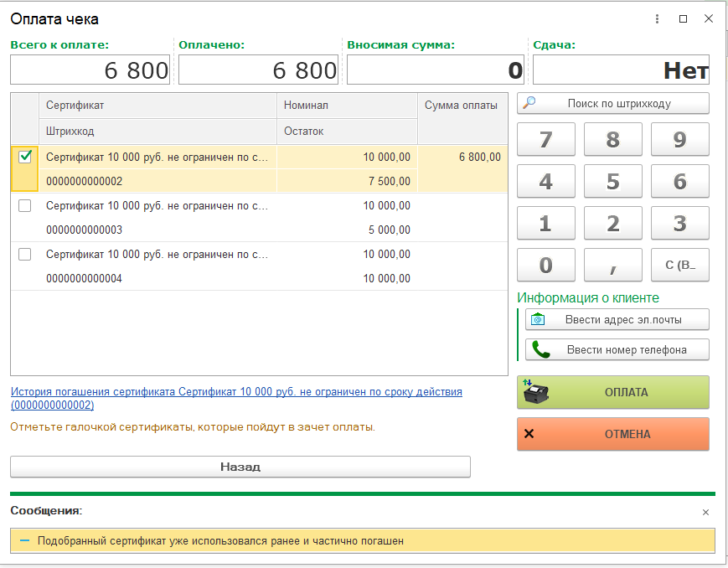Click Штрихкод column header

(x=157, y=132)
